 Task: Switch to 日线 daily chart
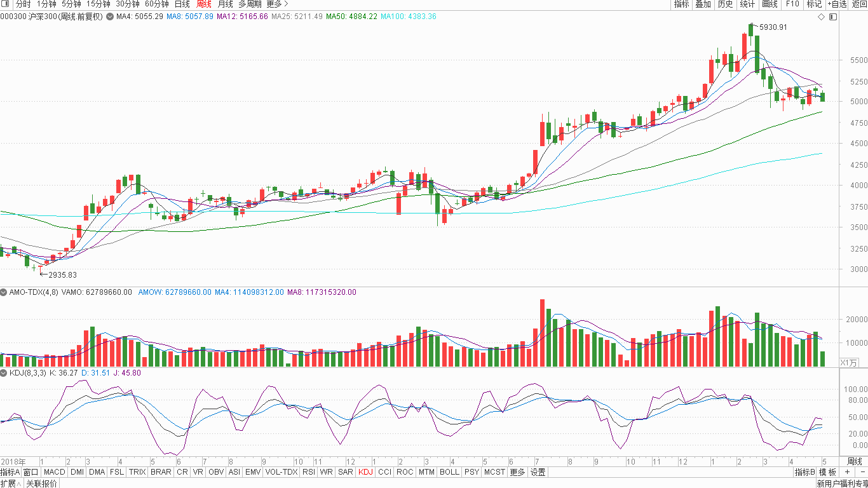(x=182, y=4)
